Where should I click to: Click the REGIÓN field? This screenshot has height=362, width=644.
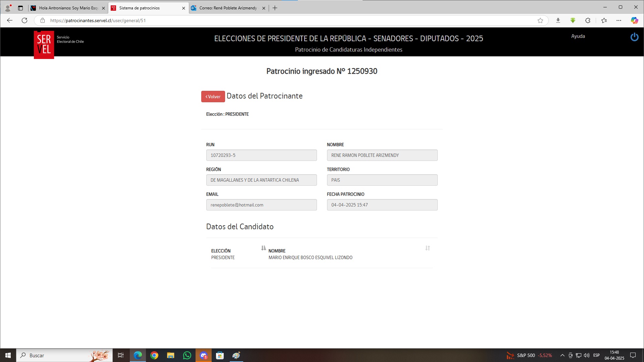pos(261,180)
